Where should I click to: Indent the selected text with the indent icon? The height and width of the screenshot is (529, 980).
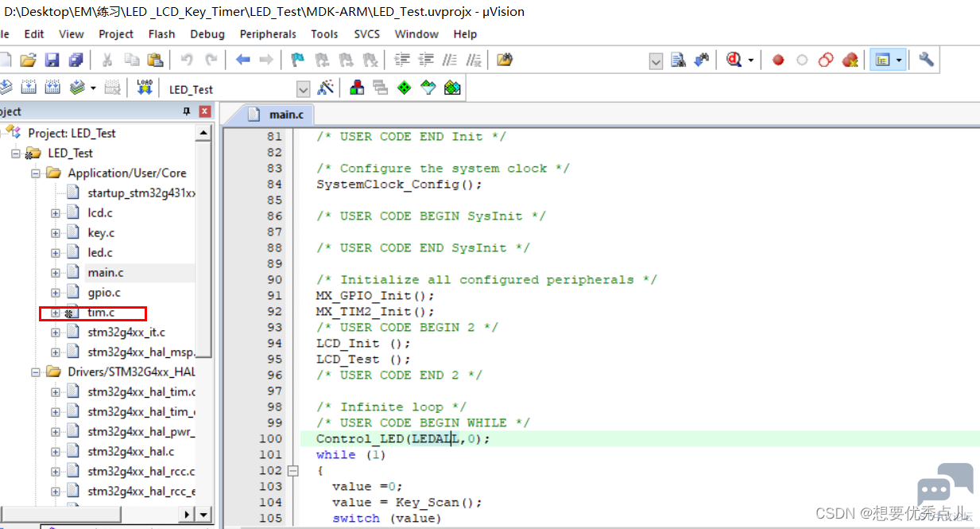click(x=402, y=60)
